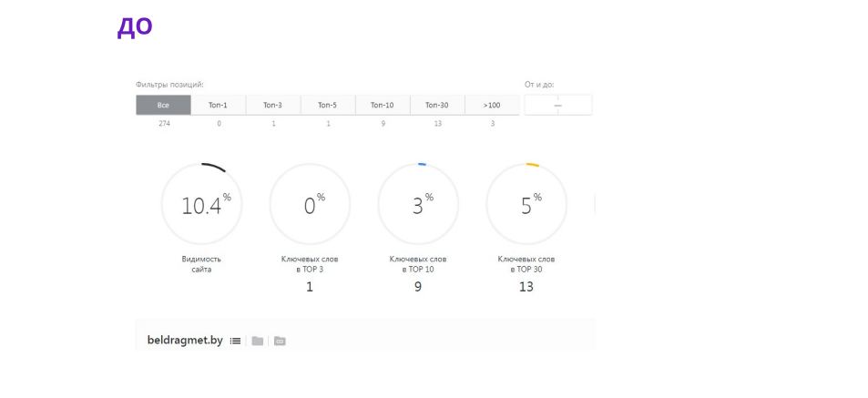Click the "Ключевых слов в TOP 10" label

tap(418, 264)
